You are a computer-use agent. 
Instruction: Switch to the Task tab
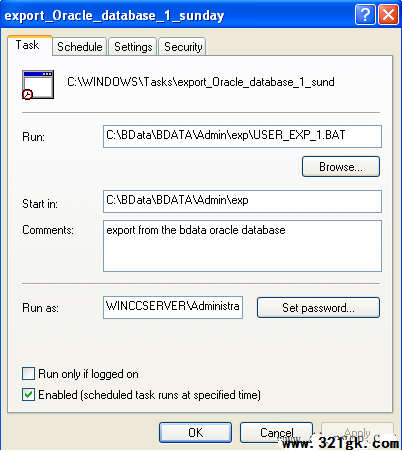pyautogui.click(x=29, y=45)
